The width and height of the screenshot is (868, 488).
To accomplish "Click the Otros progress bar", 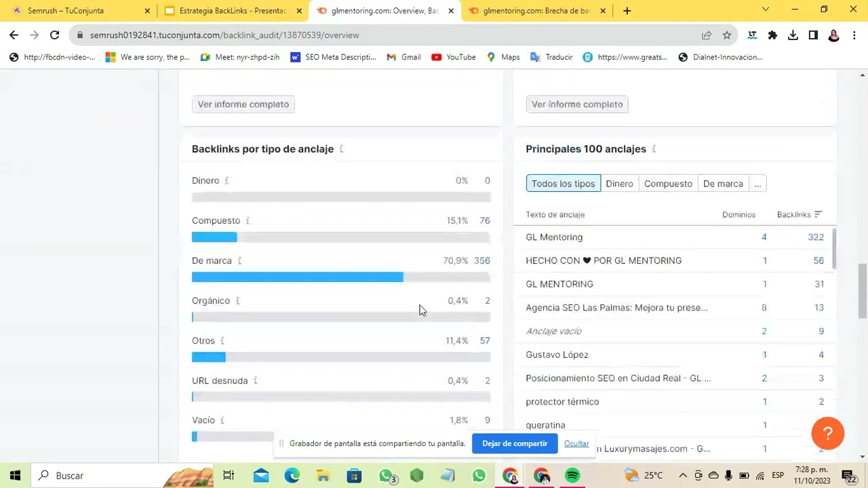I will 341,357.
